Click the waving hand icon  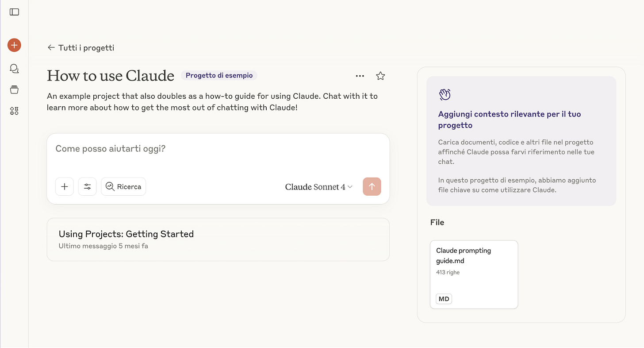click(x=445, y=94)
